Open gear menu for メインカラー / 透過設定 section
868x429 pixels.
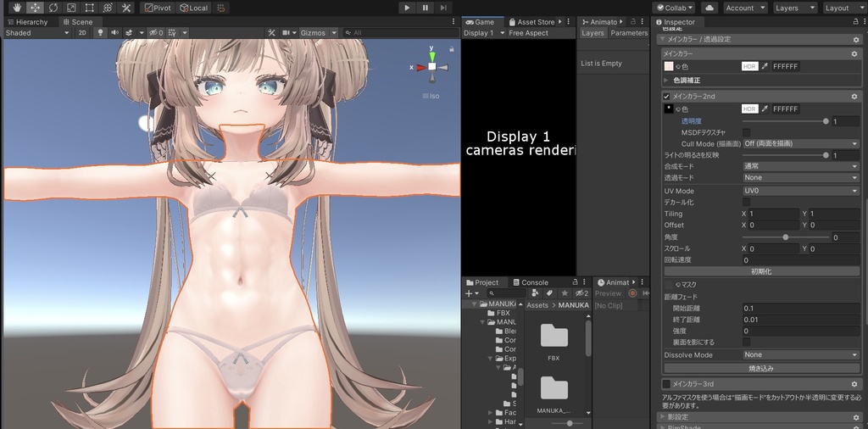pyautogui.click(x=856, y=40)
